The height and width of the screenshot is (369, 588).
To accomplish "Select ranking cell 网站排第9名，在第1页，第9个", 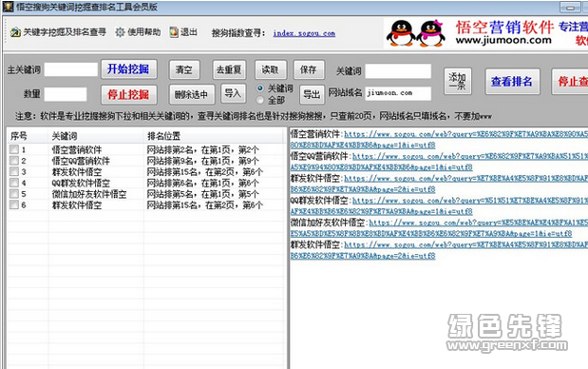I will point(203,161).
